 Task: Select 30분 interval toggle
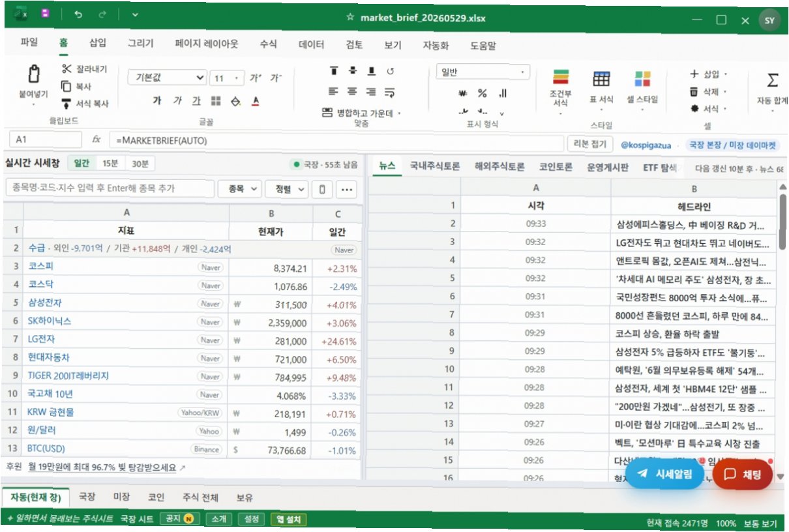[140, 163]
